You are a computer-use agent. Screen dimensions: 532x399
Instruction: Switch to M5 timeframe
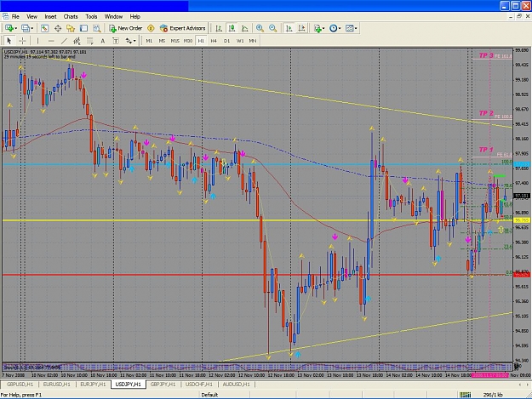[x=162, y=41]
